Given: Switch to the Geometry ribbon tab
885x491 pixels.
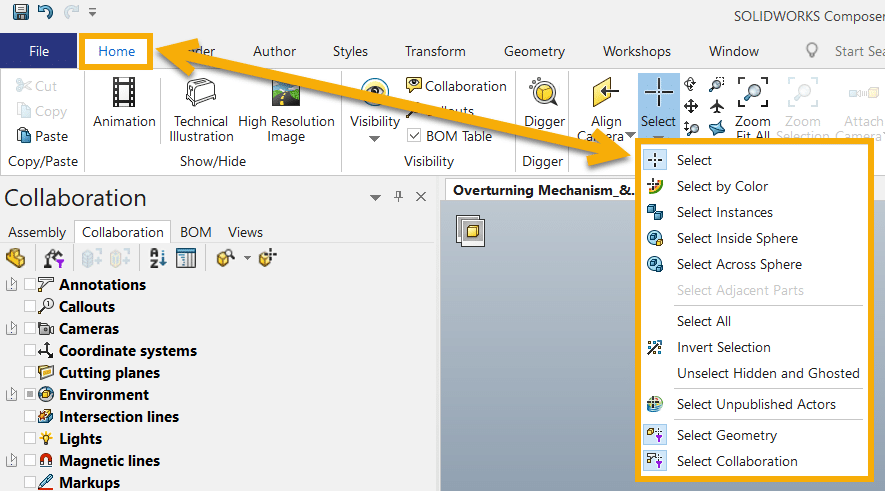Looking at the screenshot, I should click(534, 51).
